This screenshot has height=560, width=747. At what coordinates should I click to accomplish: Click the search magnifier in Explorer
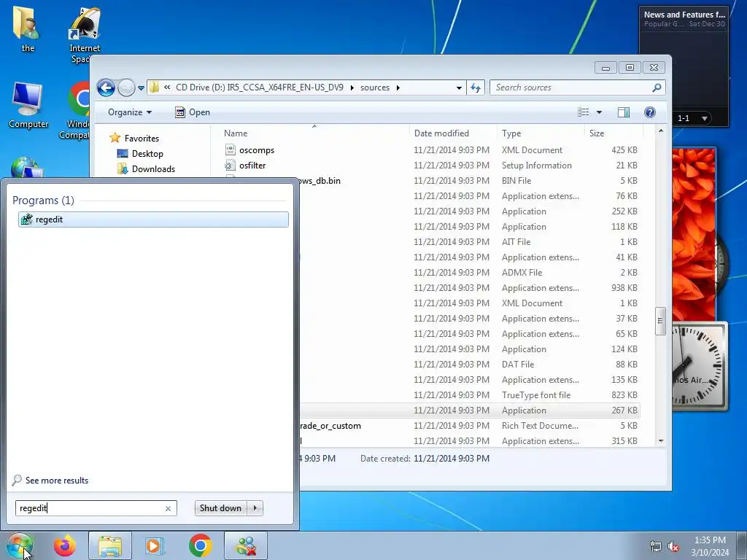(657, 87)
